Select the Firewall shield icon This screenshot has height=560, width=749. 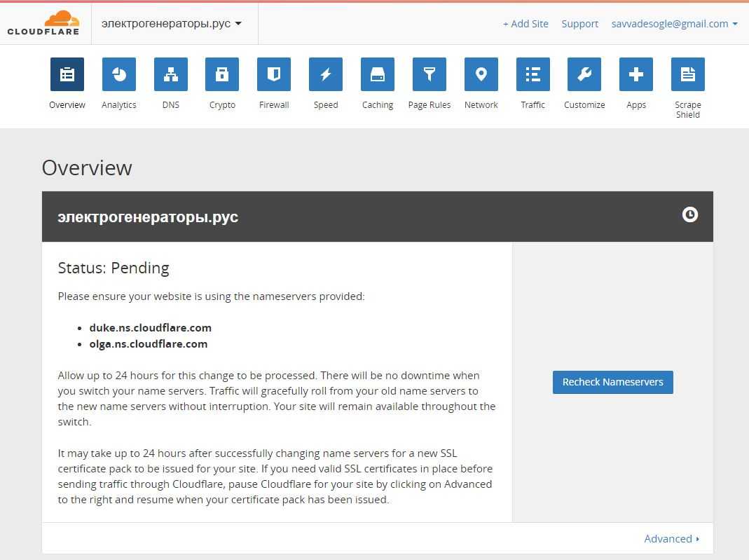[x=274, y=74]
